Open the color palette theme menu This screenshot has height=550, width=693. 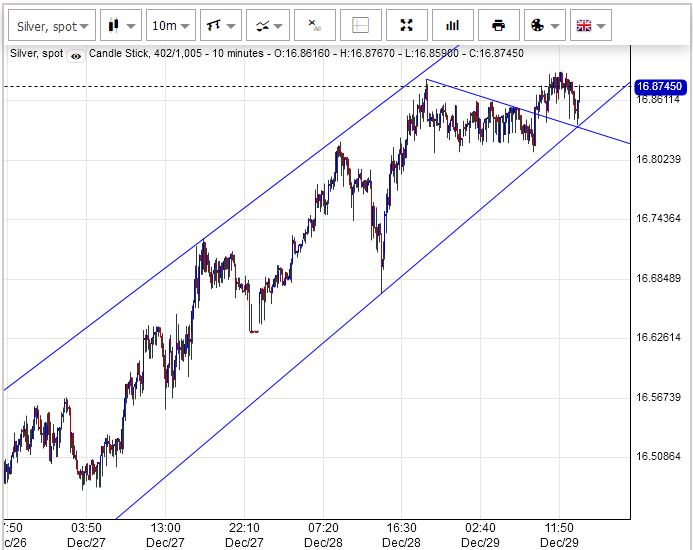543,25
